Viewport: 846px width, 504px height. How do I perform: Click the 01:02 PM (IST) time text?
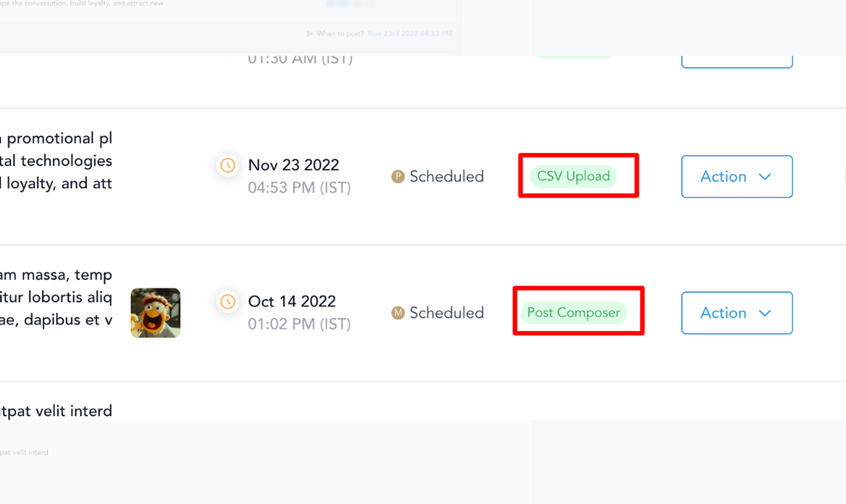tap(299, 324)
